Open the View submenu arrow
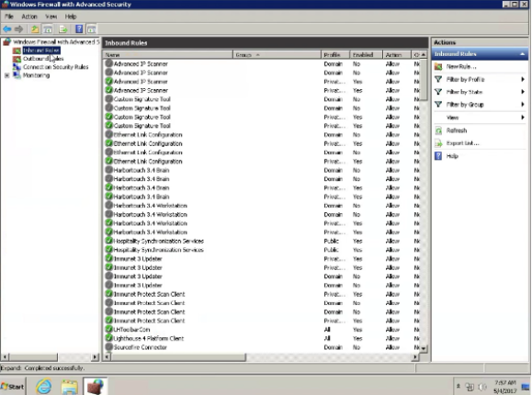The image size is (532, 395). click(x=523, y=118)
